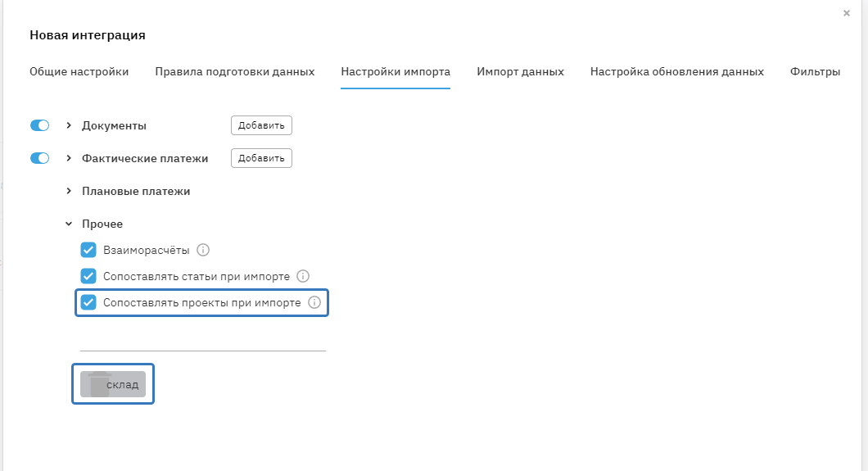Expand the Плановые платежи section

coord(69,191)
